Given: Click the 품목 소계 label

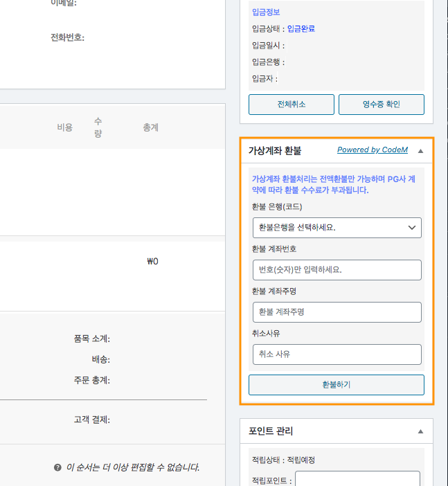Looking at the screenshot, I should click(x=92, y=339).
